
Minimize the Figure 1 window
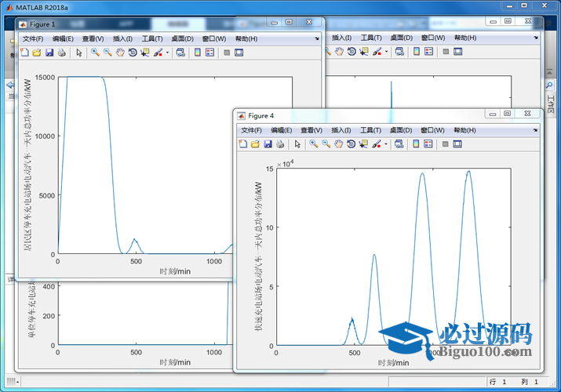[275, 23]
